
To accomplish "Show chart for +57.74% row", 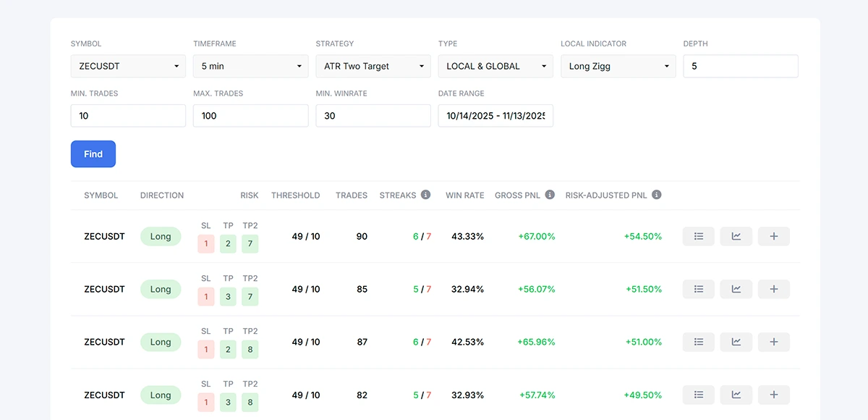I will tap(736, 395).
